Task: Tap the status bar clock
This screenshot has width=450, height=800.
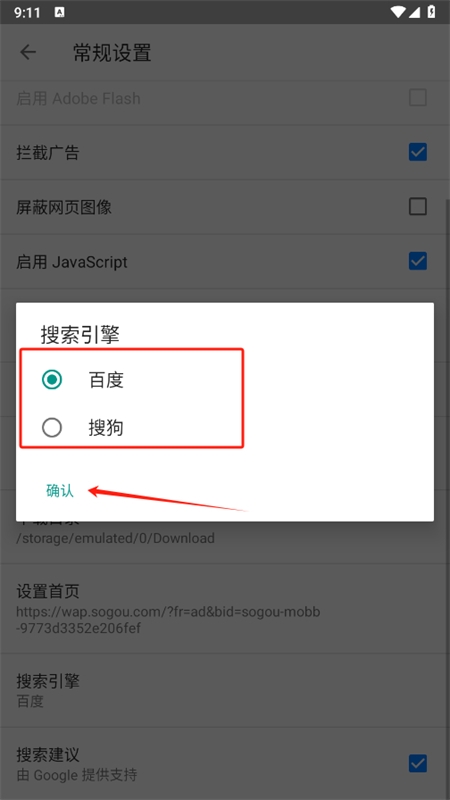Action: (x=27, y=13)
